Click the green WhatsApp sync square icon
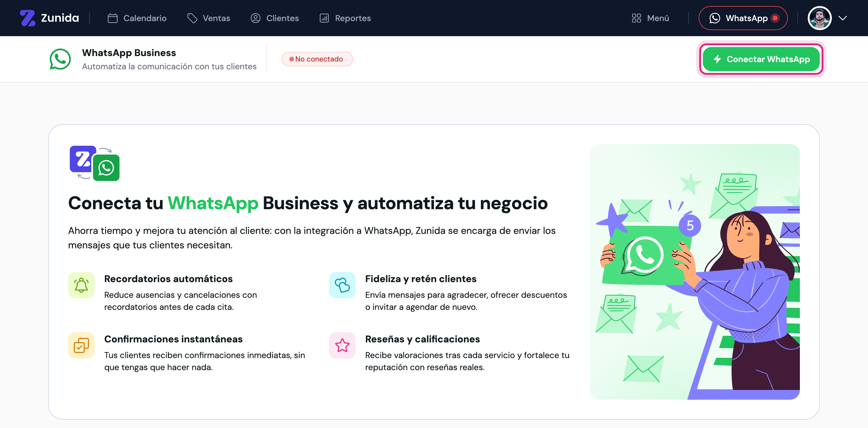The image size is (868, 428). [106, 168]
